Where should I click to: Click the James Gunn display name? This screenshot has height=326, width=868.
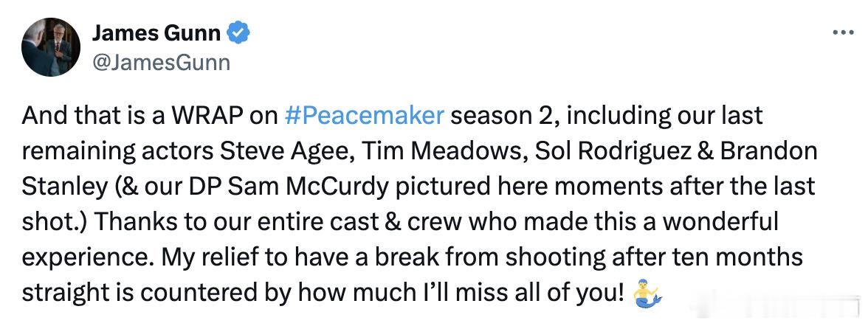(156, 33)
